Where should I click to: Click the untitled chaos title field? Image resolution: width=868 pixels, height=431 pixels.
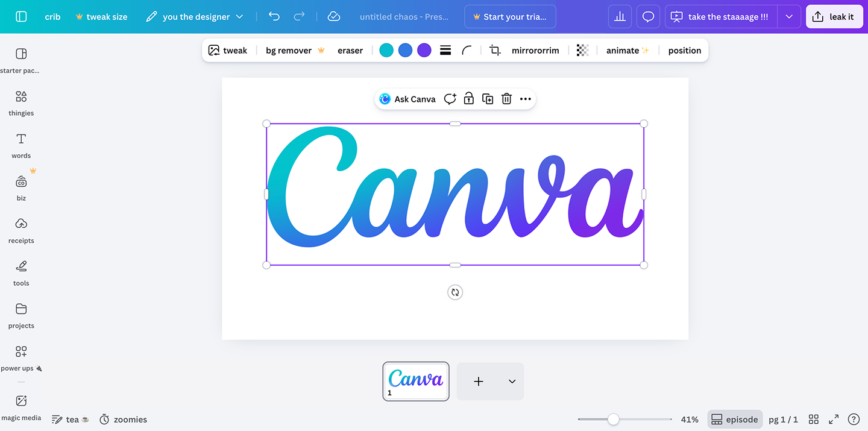coord(404,17)
